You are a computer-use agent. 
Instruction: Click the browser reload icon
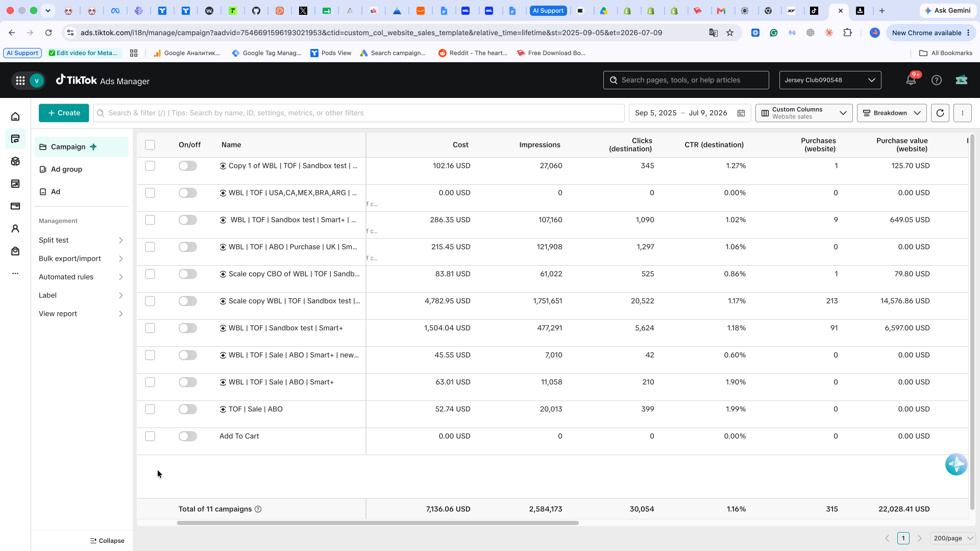tap(48, 33)
